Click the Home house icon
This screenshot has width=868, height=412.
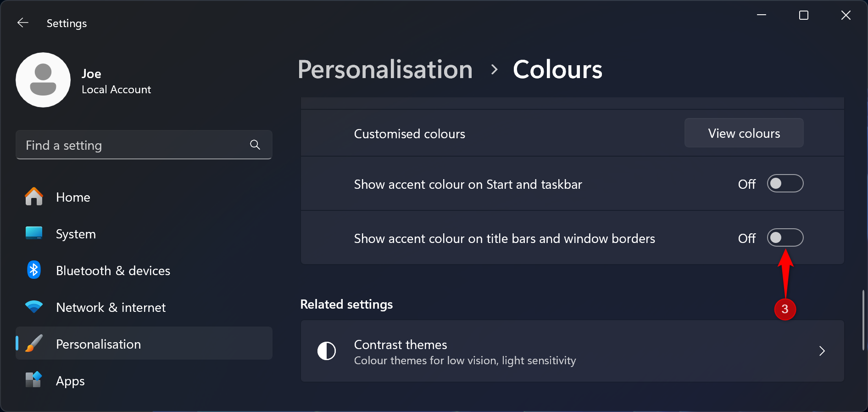click(x=34, y=197)
